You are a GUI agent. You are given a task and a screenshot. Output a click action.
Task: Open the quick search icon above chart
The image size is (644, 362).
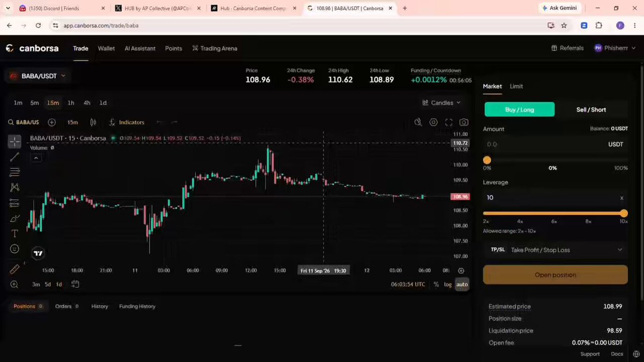(418, 122)
